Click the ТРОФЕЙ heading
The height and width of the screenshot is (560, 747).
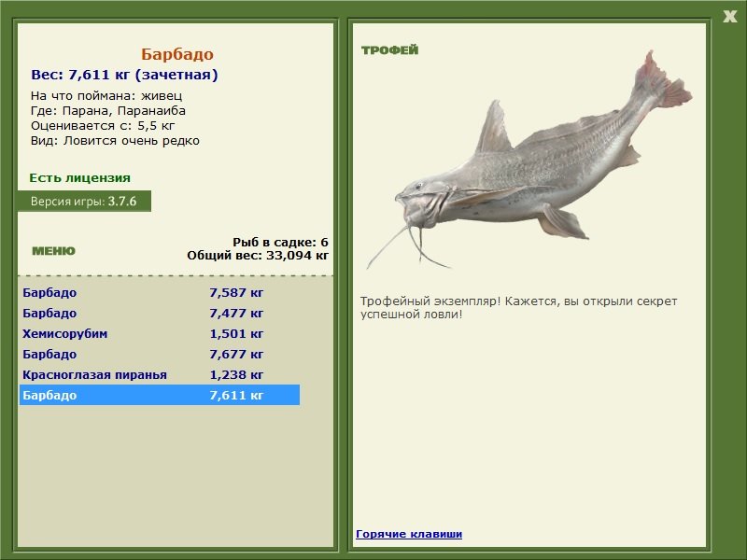pos(389,50)
